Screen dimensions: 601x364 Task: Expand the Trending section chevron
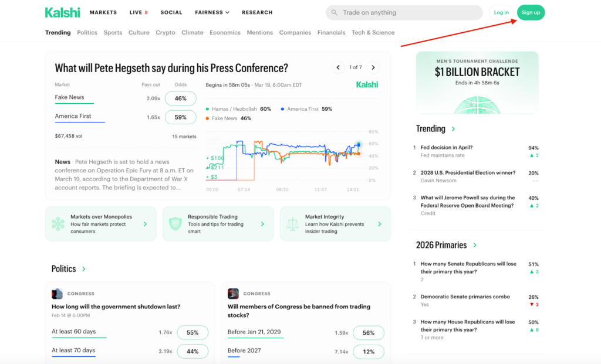(x=454, y=129)
